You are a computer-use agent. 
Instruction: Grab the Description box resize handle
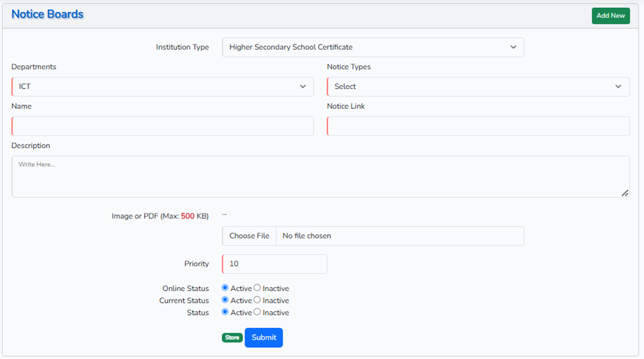click(625, 193)
